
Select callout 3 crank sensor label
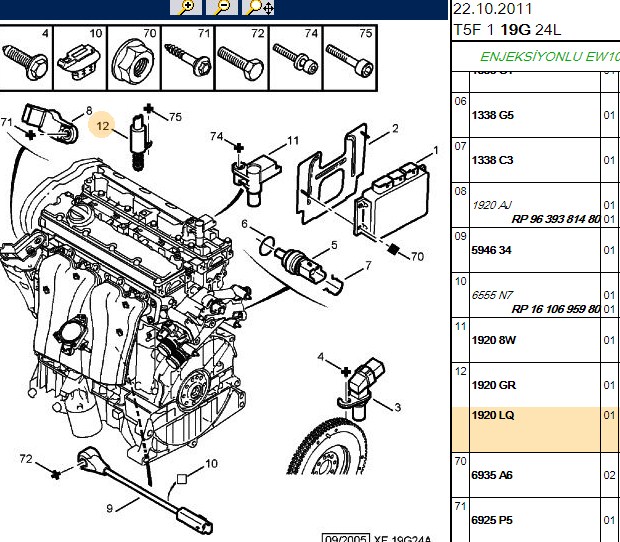(397, 407)
